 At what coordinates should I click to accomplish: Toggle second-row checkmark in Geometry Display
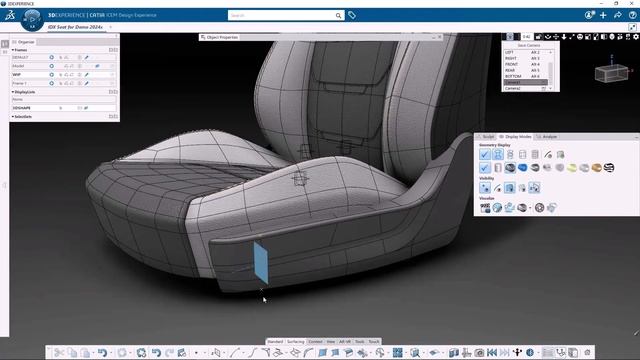(x=484, y=168)
